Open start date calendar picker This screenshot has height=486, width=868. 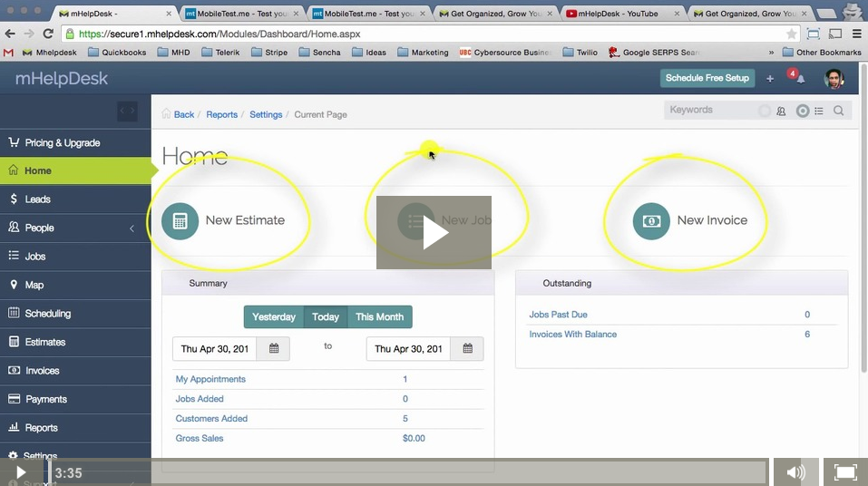(x=274, y=349)
